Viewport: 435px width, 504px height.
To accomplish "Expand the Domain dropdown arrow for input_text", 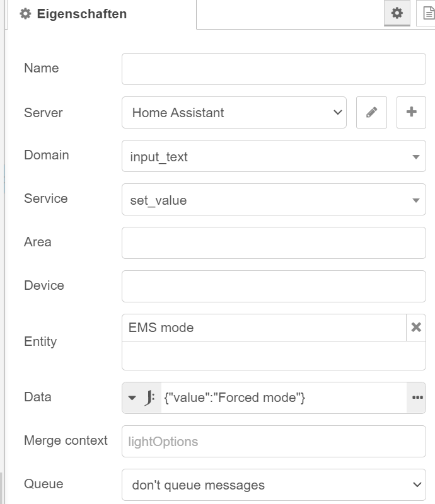I will click(x=415, y=157).
